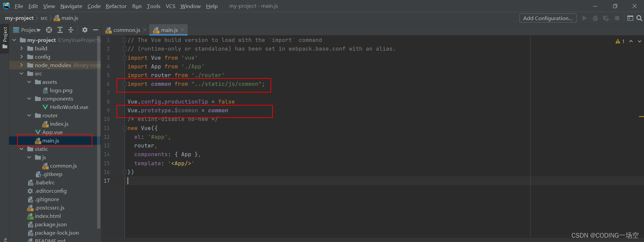Click Run with Coverage icon
Image resolution: width=644 pixels, height=242 pixels.
tap(606, 18)
